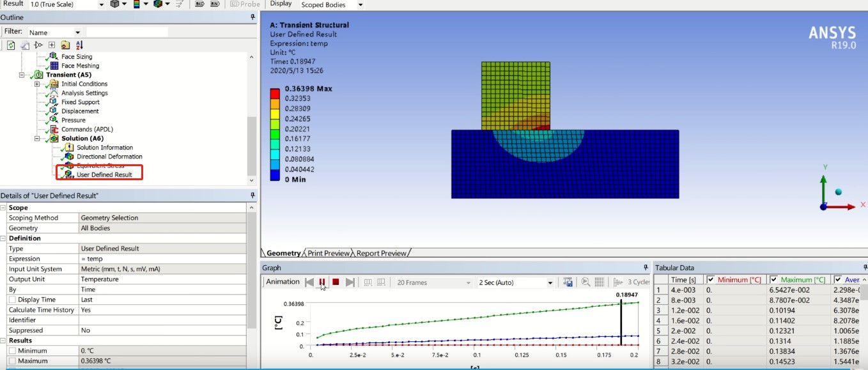
Task: Open the 20 Frames dropdown
Action: pos(469,282)
